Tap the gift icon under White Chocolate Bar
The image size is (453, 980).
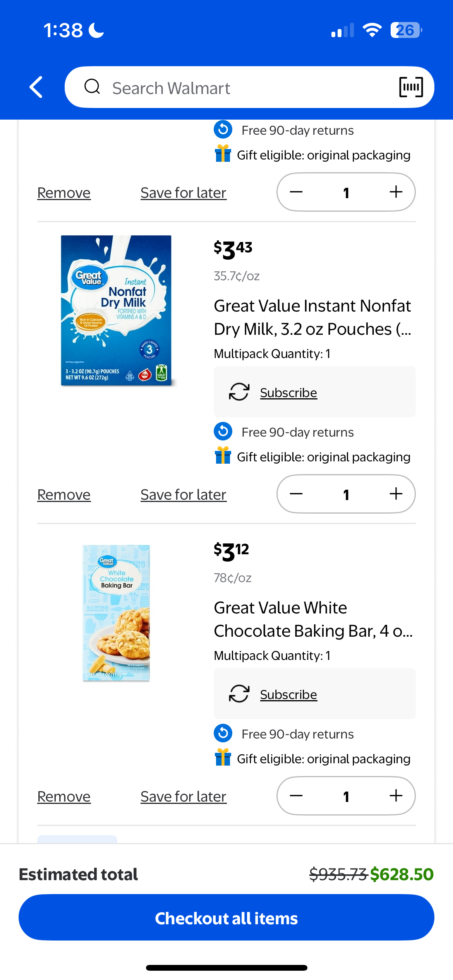tap(223, 757)
